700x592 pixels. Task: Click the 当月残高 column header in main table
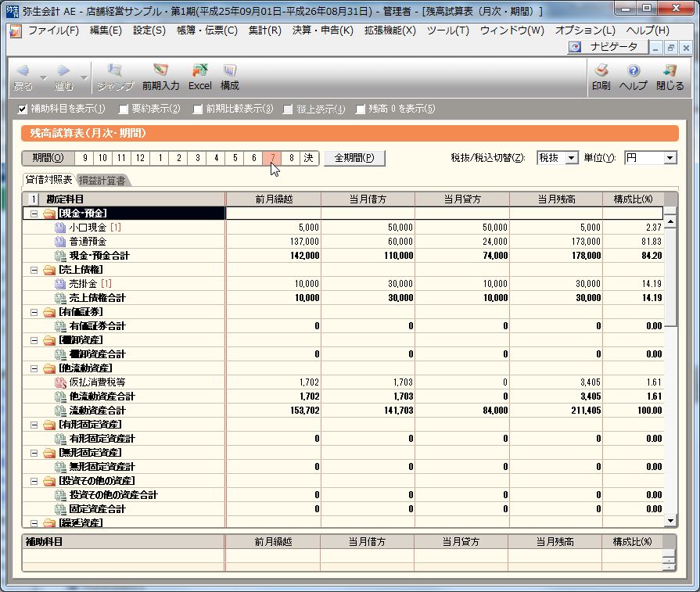coord(556,199)
